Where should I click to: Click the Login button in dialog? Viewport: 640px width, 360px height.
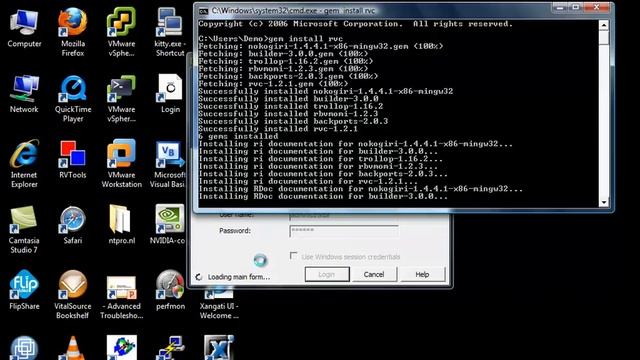[327, 274]
